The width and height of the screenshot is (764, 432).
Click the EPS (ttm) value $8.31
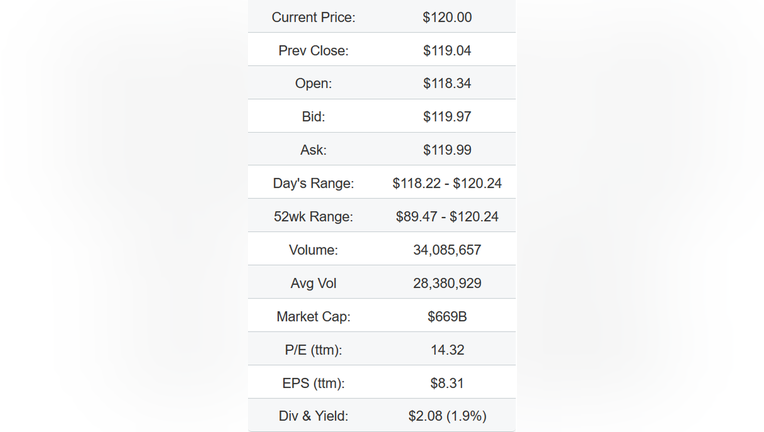point(447,383)
